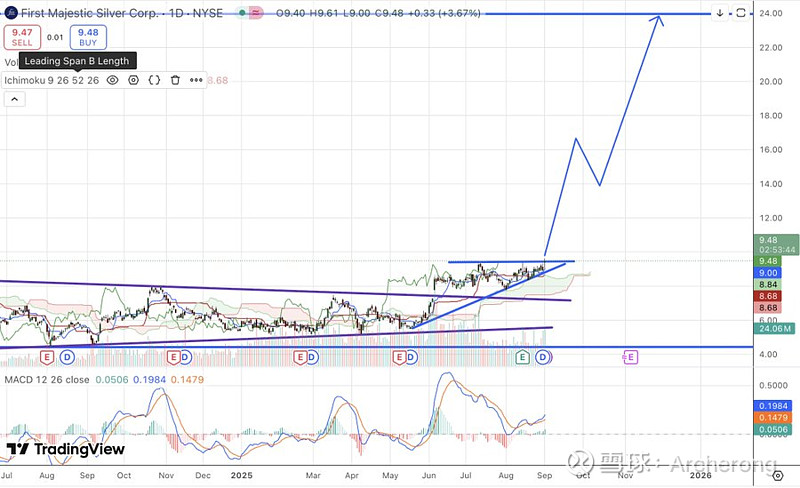Click the 9.47 SELL button
The image size is (800, 488).
22,37
